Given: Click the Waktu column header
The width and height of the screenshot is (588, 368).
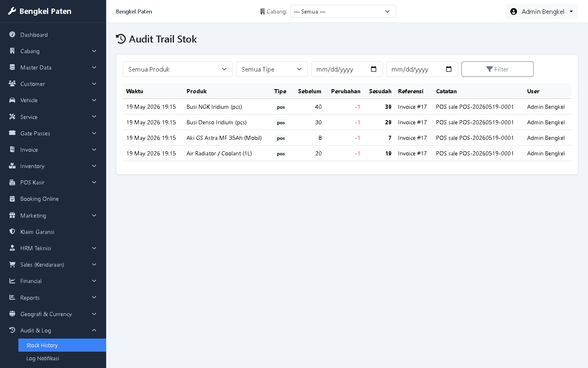Looking at the screenshot, I should [x=135, y=91].
